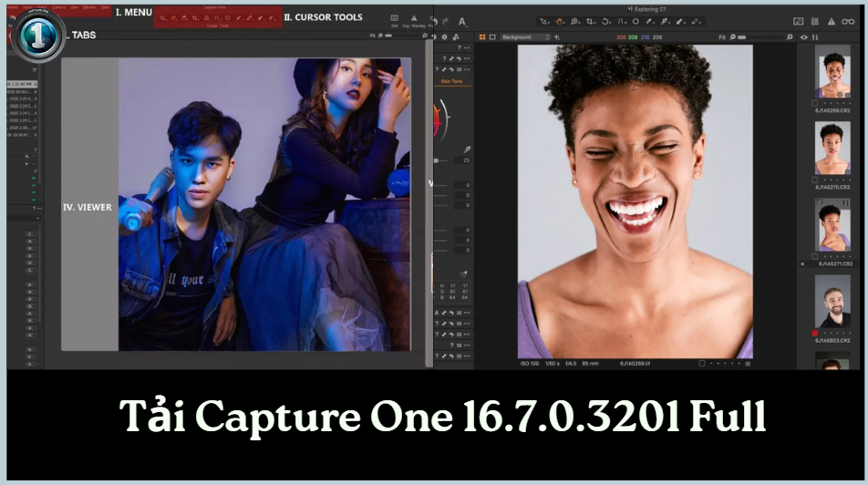Viewport: 868px width, 485px height.
Task: Select the Pan hand cursor tool
Action: pos(561,20)
